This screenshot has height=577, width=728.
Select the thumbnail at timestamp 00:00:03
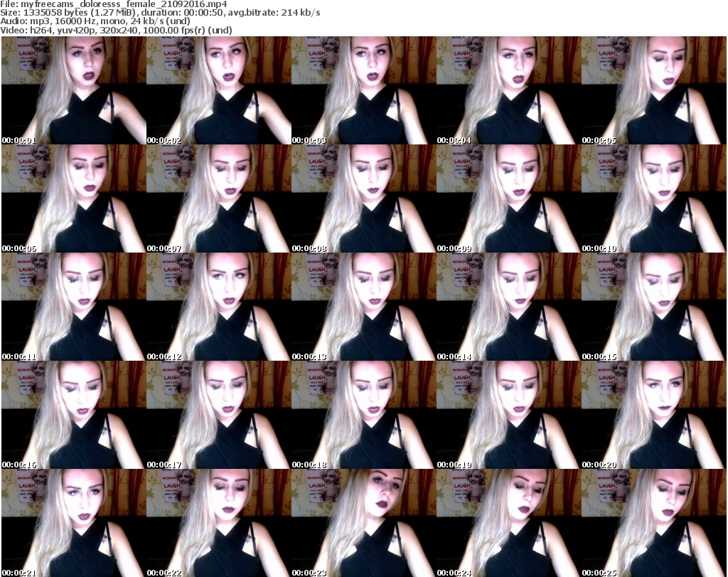click(363, 90)
